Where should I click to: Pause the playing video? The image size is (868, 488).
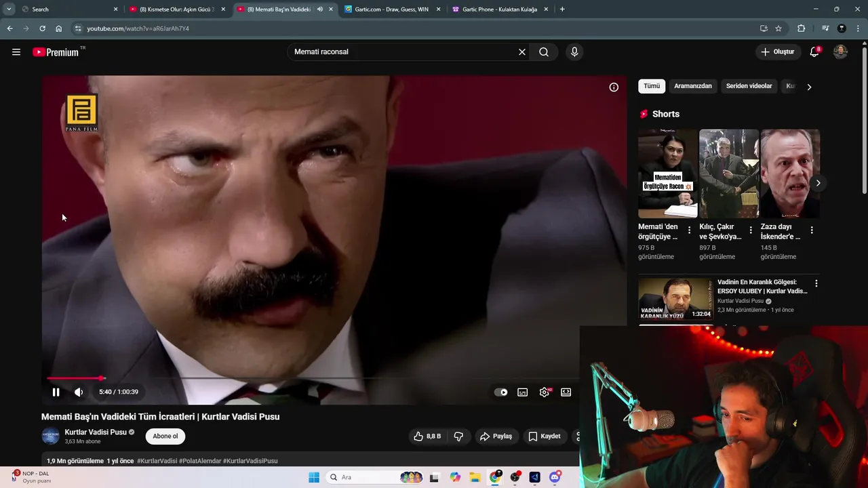(x=56, y=392)
